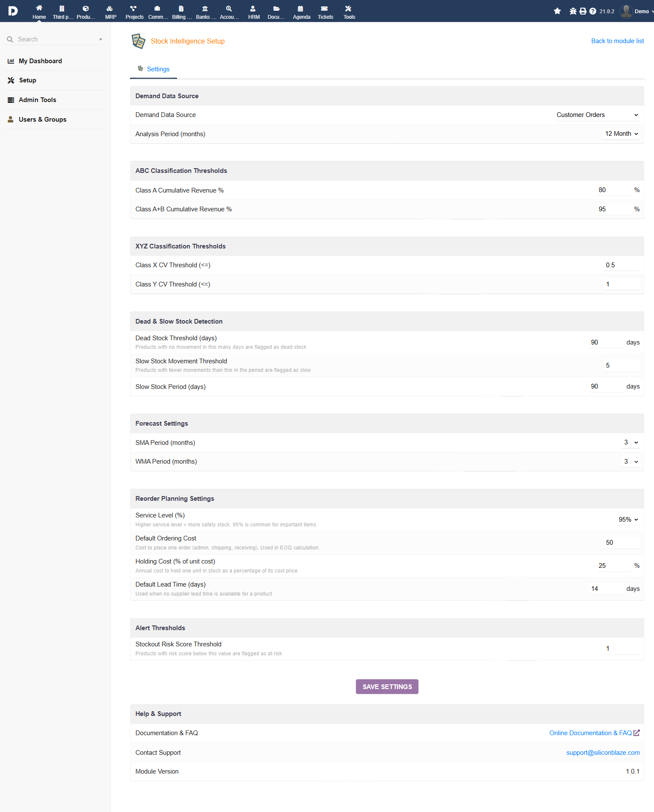The height and width of the screenshot is (812, 654).
Task: Follow the Back to module list link
Action: tap(617, 41)
